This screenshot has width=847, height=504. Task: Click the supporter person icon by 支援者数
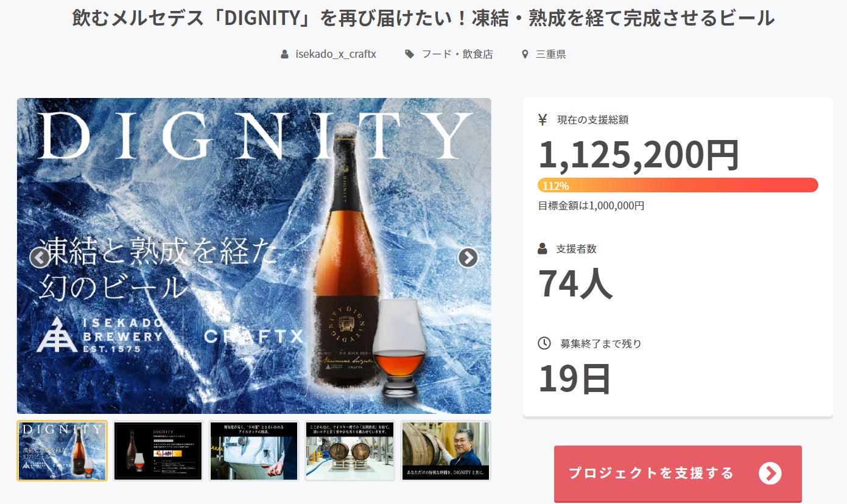point(543,249)
